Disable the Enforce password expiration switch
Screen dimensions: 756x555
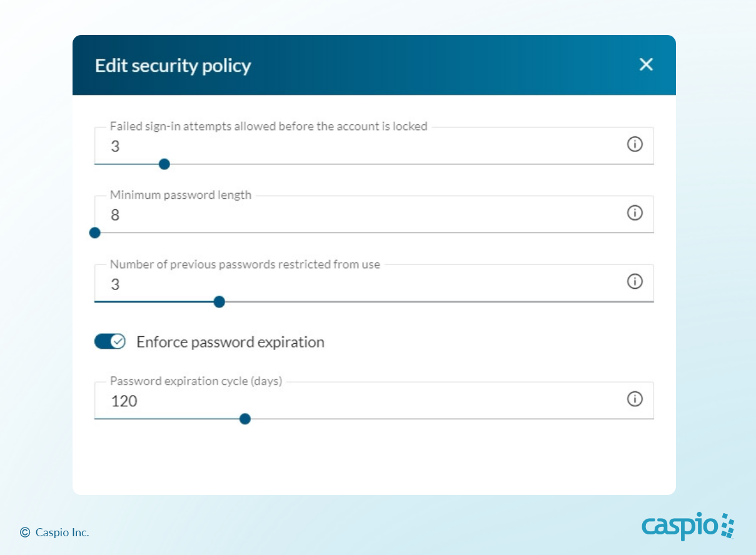[x=110, y=341]
